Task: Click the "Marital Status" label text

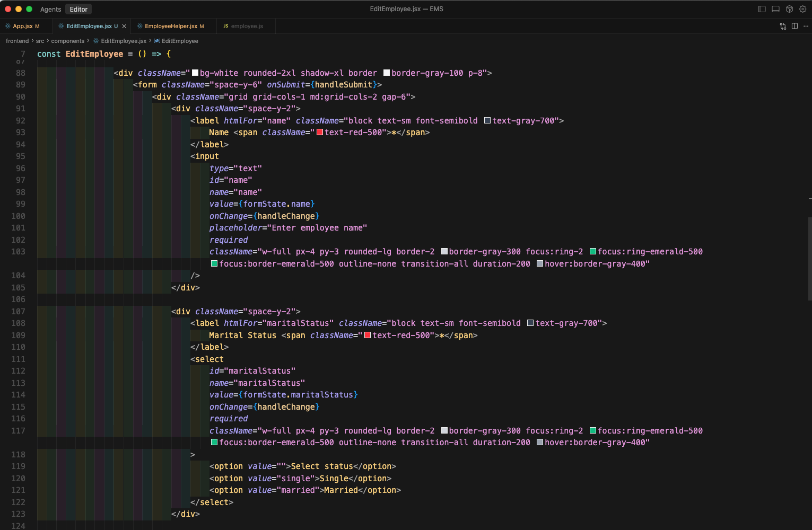Action: [242, 335]
